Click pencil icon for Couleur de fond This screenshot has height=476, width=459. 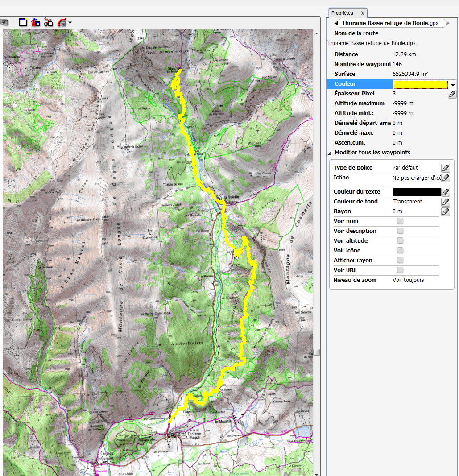click(445, 202)
